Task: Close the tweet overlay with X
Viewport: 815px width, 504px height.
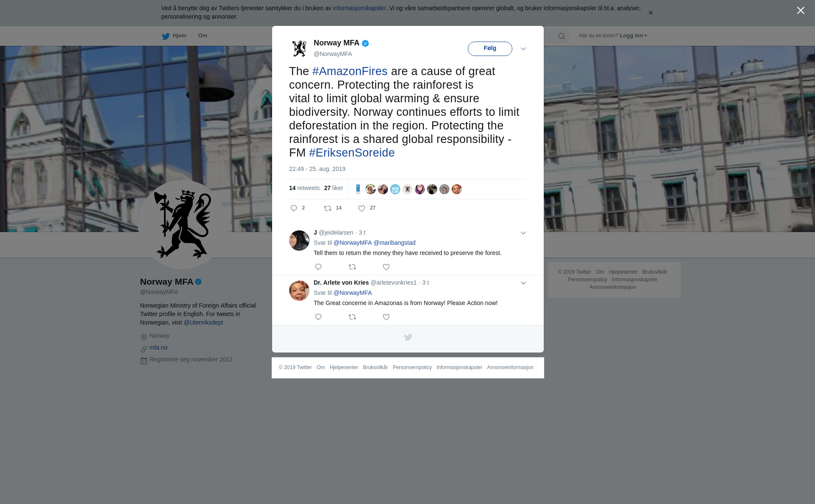Action: (x=801, y=11)
